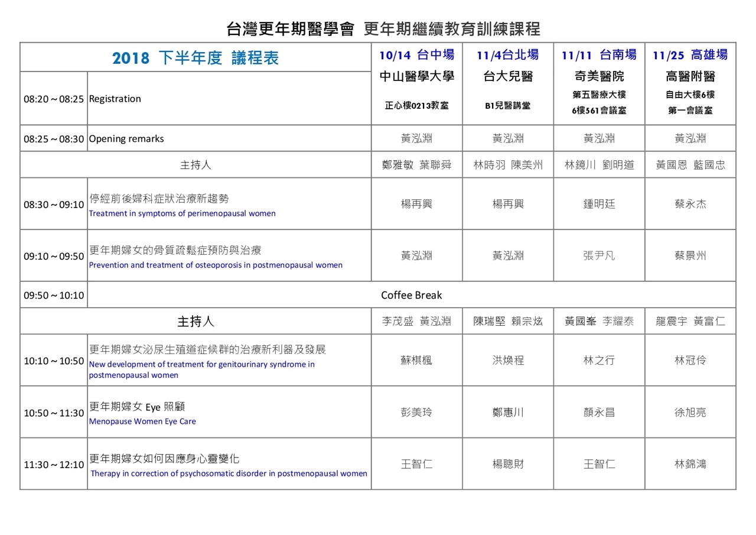Image resolution: width=756 pixels, height=535 pixels.
Task: Select the 11/4台北場 column header
Action: (507, 56)
